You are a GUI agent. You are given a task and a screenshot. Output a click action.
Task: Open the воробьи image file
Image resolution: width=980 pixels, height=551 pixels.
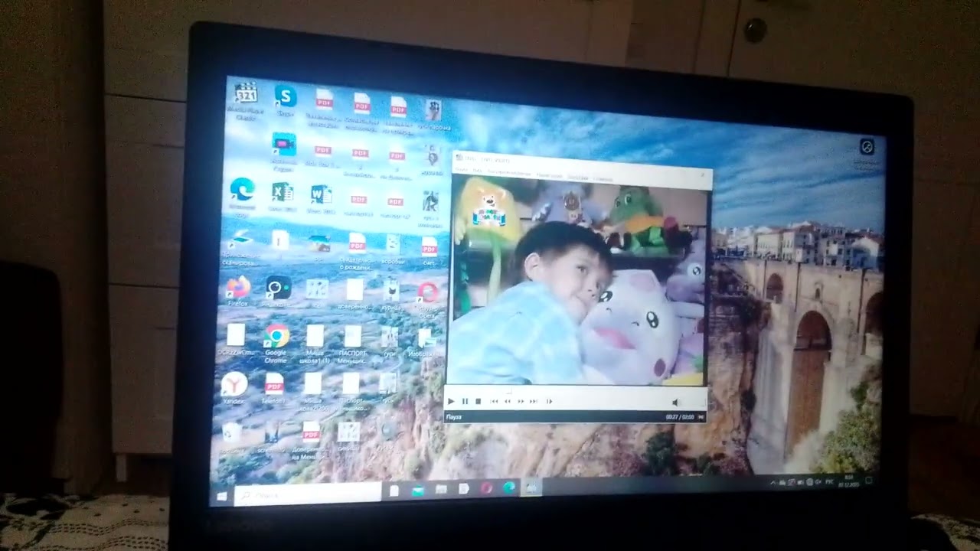tap(393, 248)
